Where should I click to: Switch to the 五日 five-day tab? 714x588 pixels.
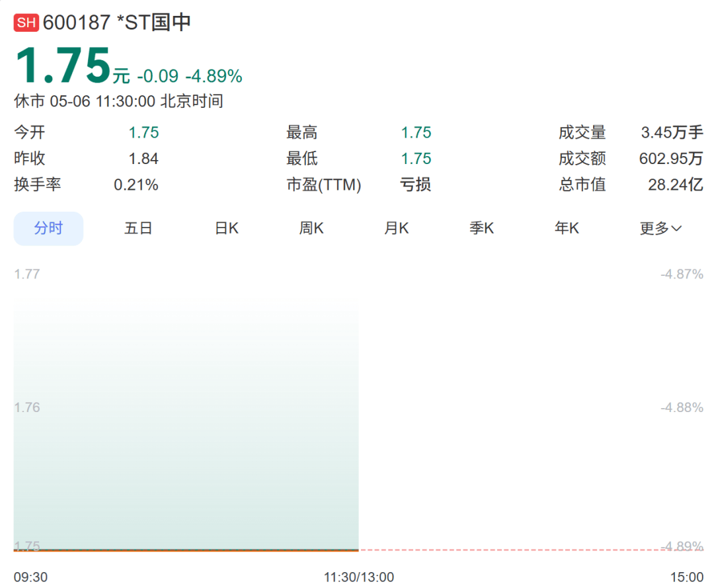tap(138, 228)
